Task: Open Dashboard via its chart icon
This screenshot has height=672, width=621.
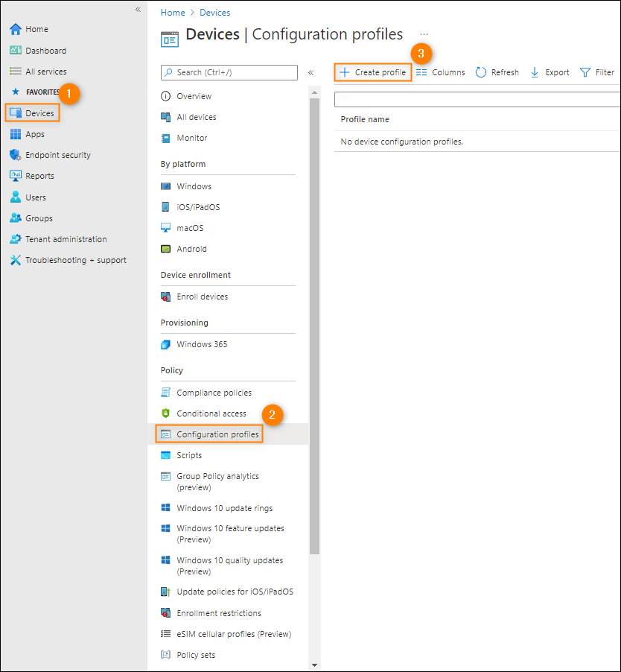Action: [16, 51]
